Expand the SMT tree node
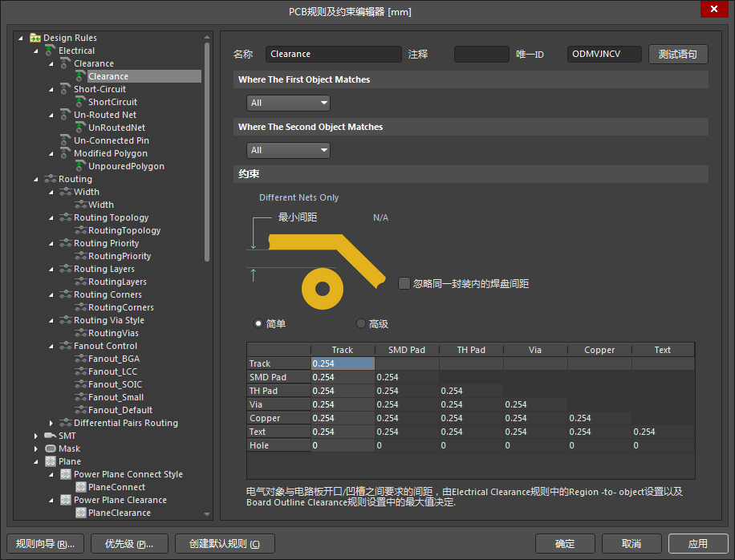The image size is (735, 560). [x=35, y=436]
